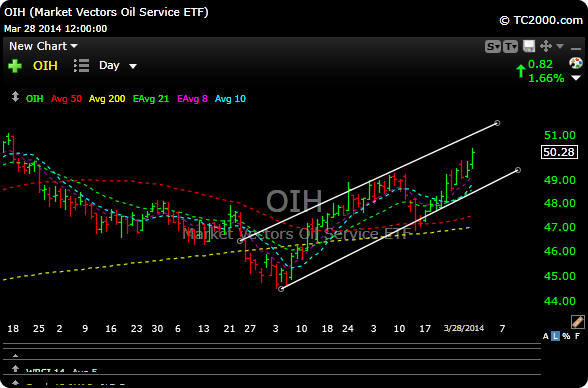The width and height of the screenshot is (588, 388).
Task: Click the 24 date axis label
Action: [x=348, y=329]
